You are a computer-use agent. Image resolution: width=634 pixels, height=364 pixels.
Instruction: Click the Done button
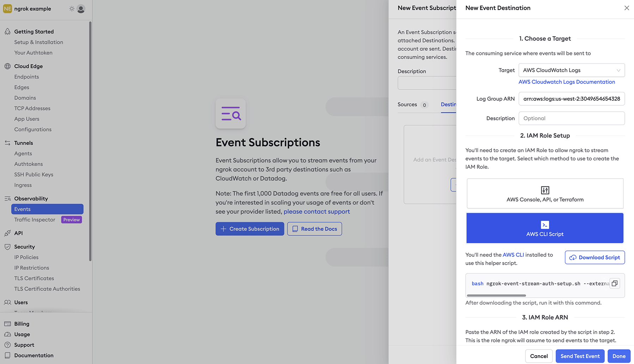click(x=619, y=356)
